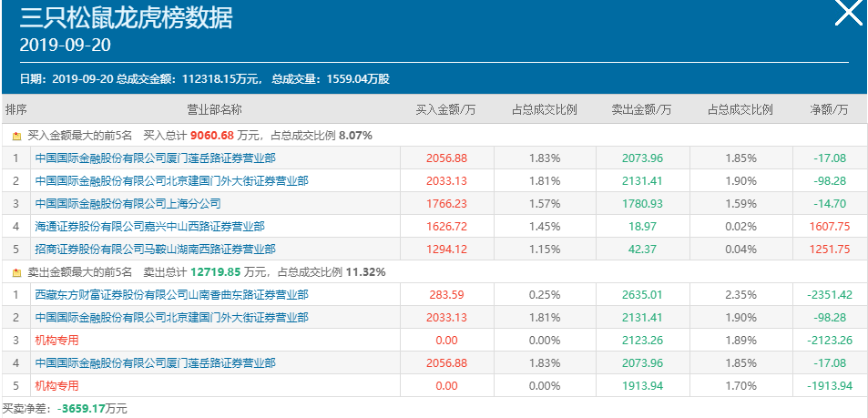
Task: Click the 净额/万 column header
Action: coord(829,109)
